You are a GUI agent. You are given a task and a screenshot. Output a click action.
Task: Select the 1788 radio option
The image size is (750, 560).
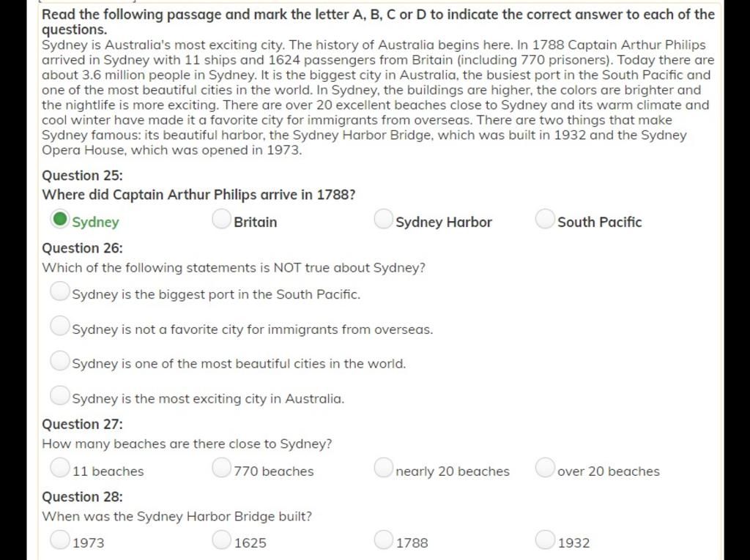click(x=383, y=540)
